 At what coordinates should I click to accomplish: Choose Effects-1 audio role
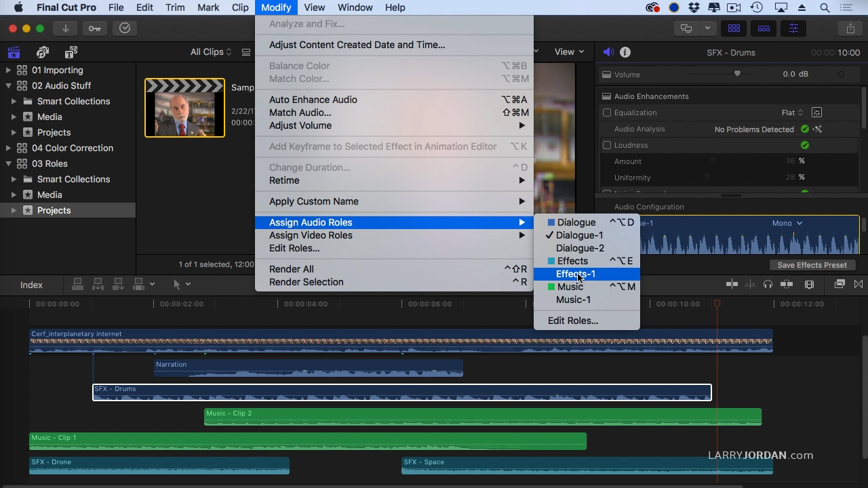[x=587, y=274]
